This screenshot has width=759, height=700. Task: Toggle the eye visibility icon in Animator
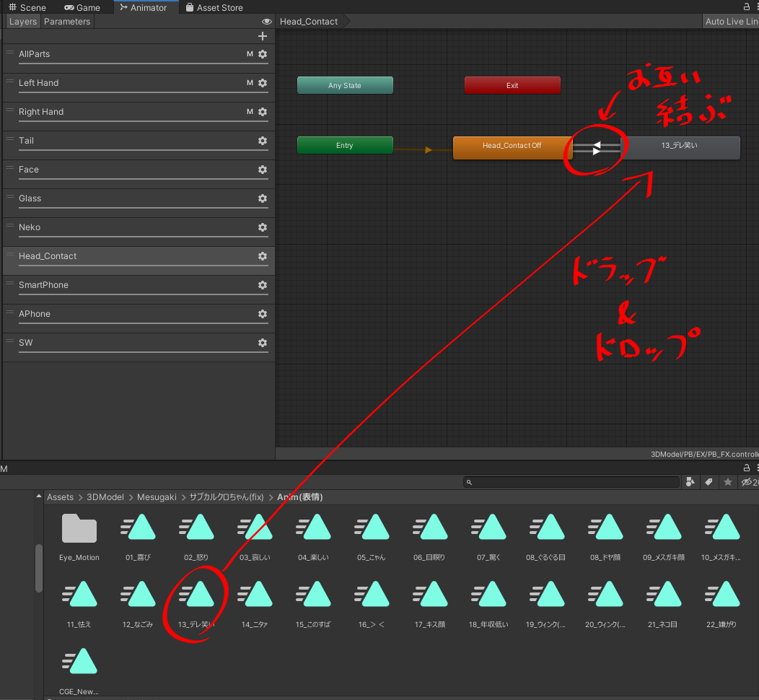click(267, 22)
